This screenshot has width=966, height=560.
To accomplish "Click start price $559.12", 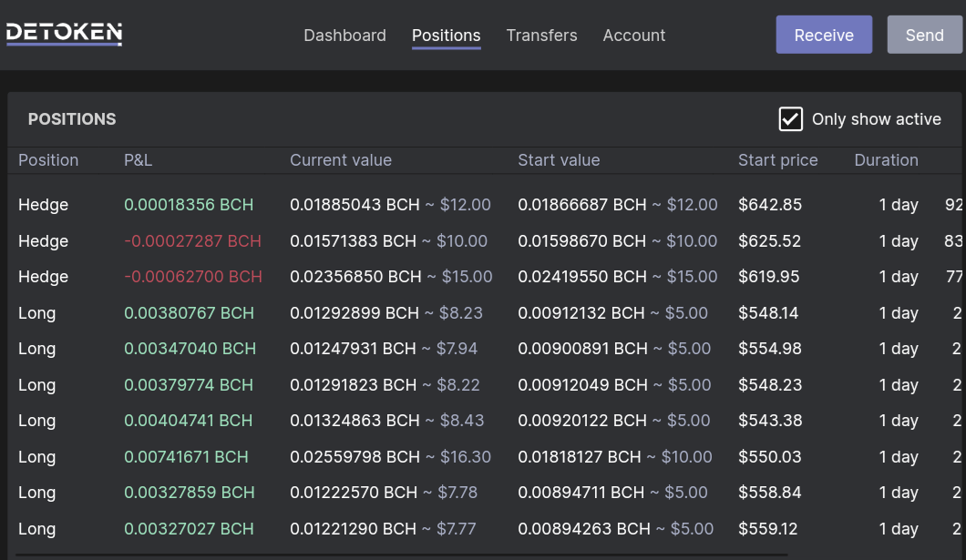I will click(767, 529).
